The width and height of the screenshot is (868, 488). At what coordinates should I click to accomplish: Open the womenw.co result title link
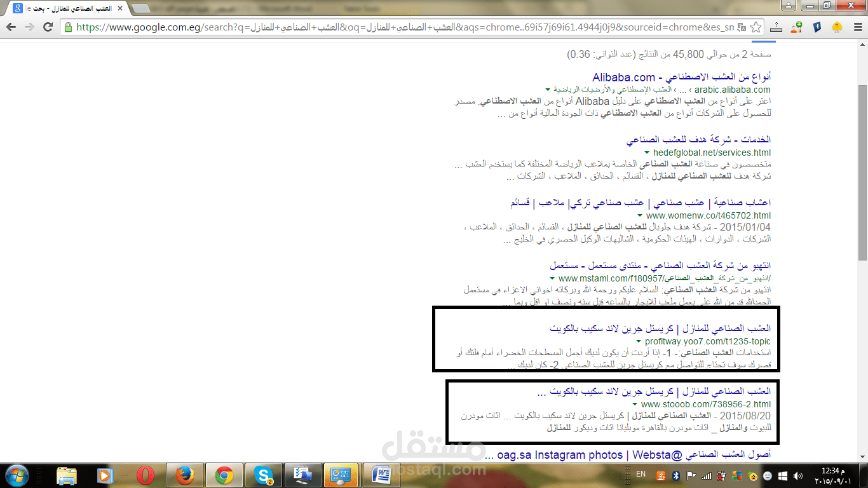tap(641, 203)
